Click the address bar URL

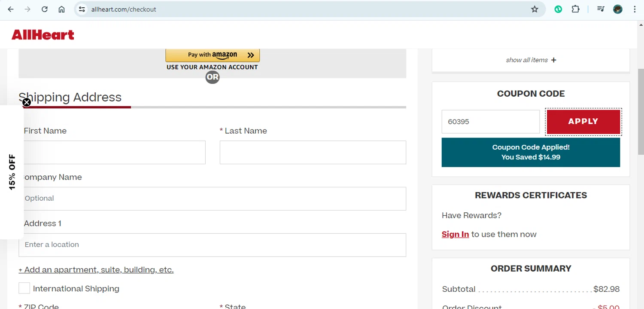click(x=124, y=9)
